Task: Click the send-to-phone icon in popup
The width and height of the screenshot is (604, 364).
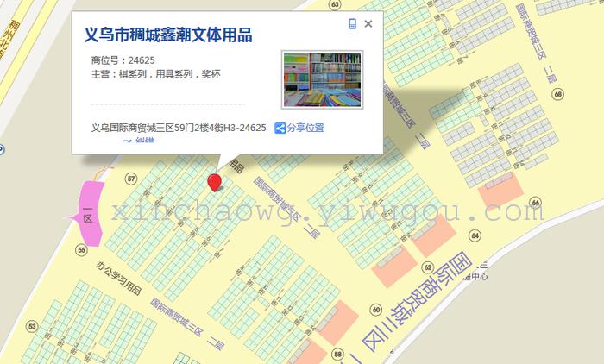Action: pyautogui.click(x=353, y=24)
